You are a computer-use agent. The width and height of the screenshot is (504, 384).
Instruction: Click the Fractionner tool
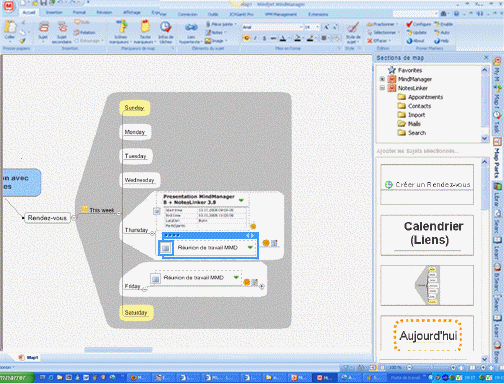pyautogui.click(x=381, y=24)
